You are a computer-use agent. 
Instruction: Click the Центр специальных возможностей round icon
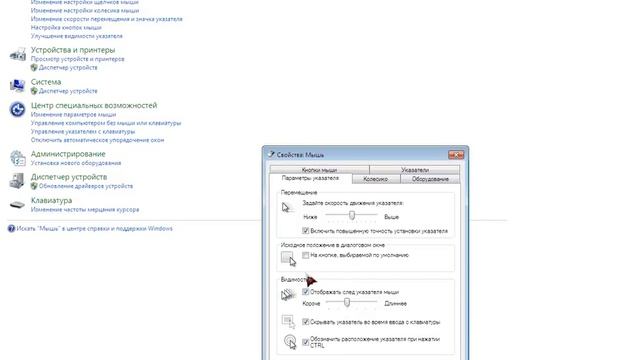coord(18,109)
